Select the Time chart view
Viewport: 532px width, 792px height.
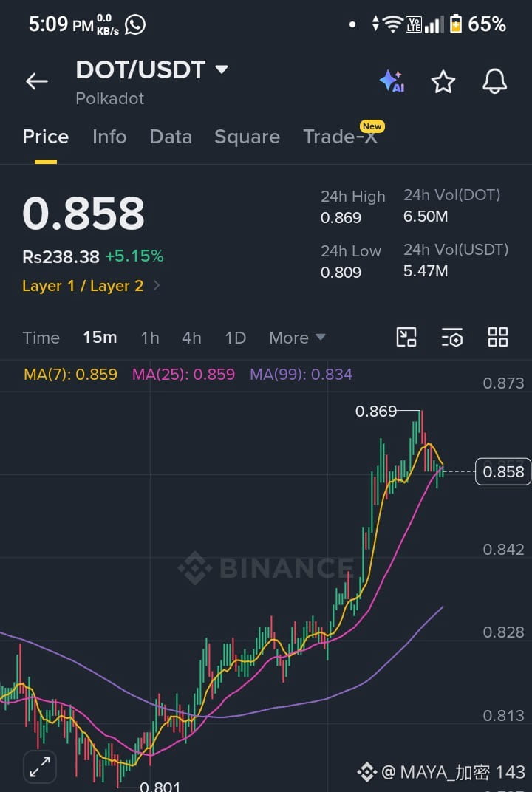(41, 338)
